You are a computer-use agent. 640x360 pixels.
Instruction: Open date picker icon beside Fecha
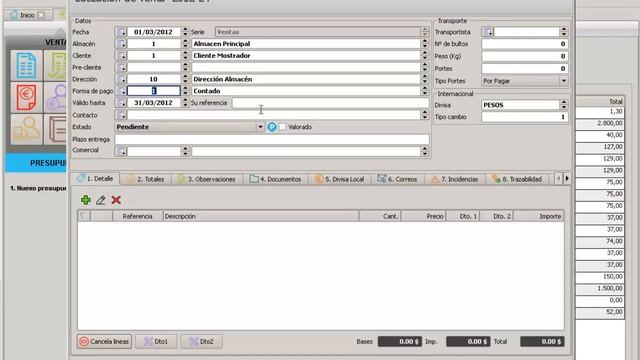tap(121, 32)
